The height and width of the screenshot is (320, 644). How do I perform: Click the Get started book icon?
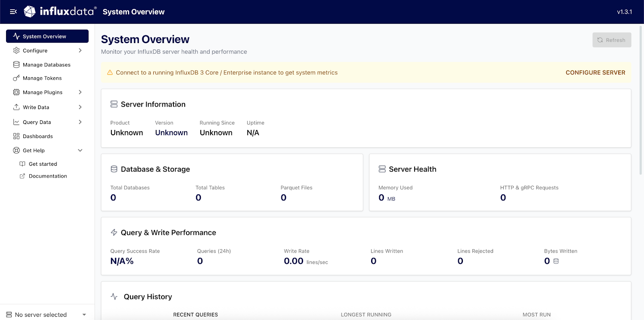[23, 164]
